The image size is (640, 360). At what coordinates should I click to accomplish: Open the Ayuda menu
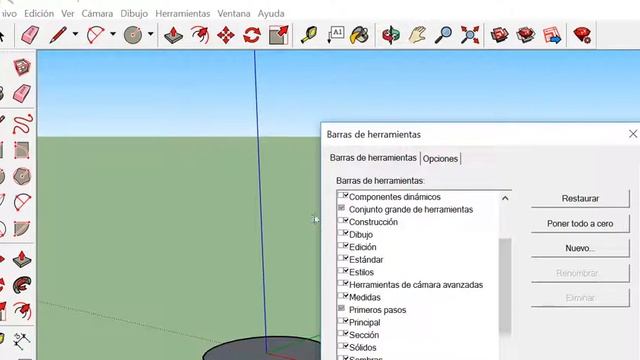click(x=271, y=13)
